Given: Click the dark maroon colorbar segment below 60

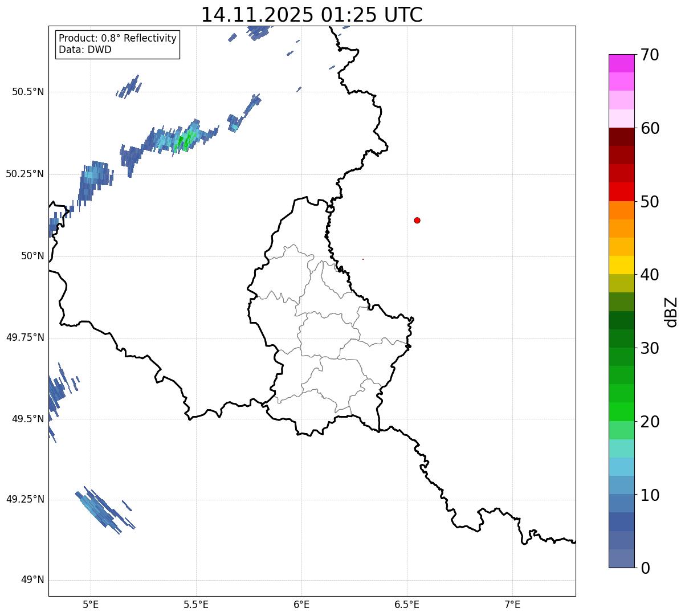Looking at the screenshot, I should [621, 137].
